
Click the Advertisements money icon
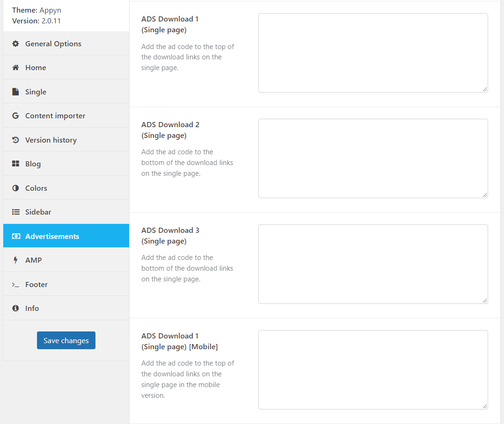16,236
